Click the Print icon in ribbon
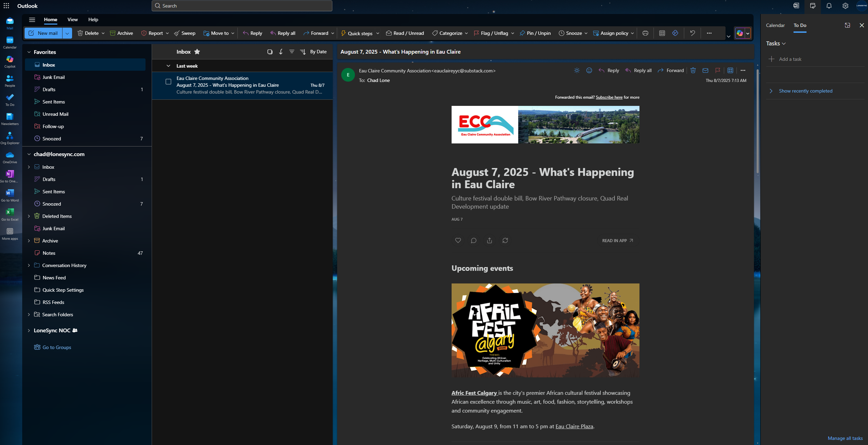This screenshot has width=868, height=445. 645,33
